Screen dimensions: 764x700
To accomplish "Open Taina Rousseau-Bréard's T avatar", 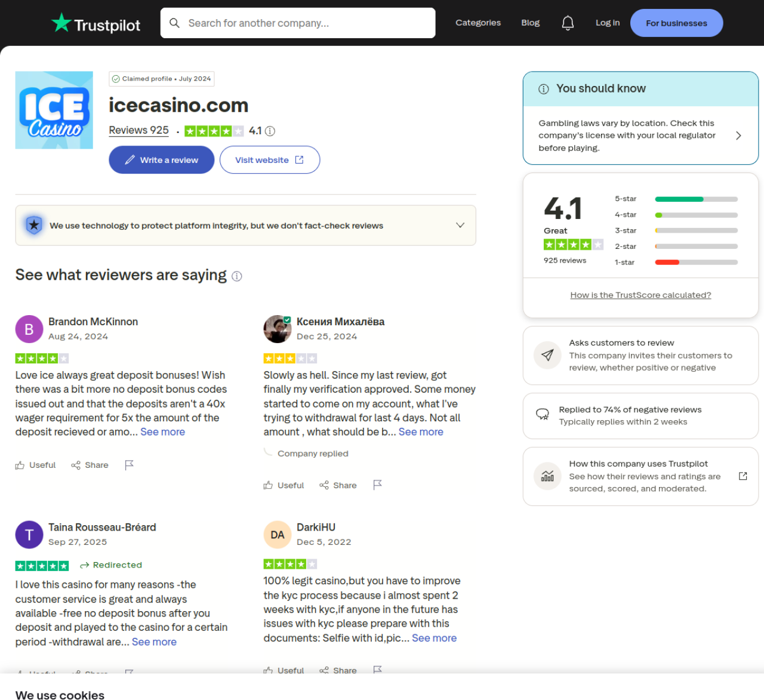I will pos(29,535).
